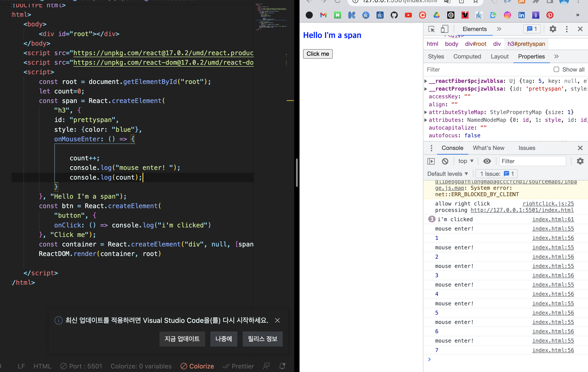This screenshot has height=372, width=588.
Task: Open DevTools settings gear
Action: click(553, 29)
